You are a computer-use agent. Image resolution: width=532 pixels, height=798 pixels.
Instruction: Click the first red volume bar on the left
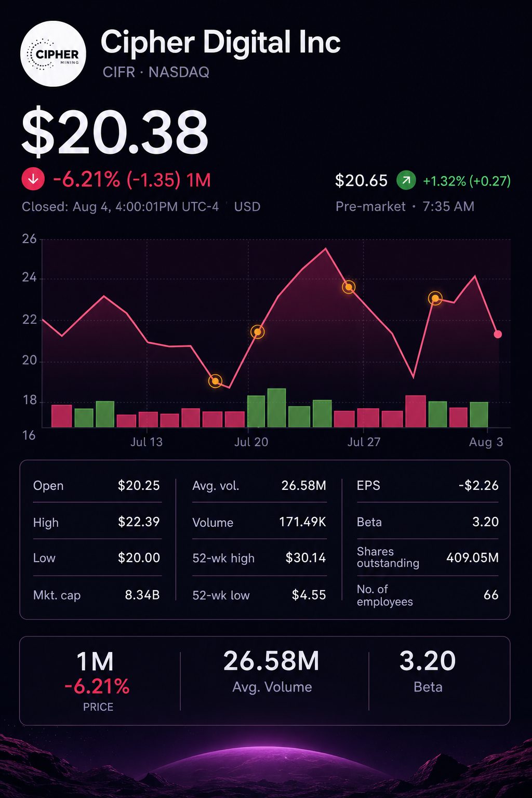tap(62, 416)
